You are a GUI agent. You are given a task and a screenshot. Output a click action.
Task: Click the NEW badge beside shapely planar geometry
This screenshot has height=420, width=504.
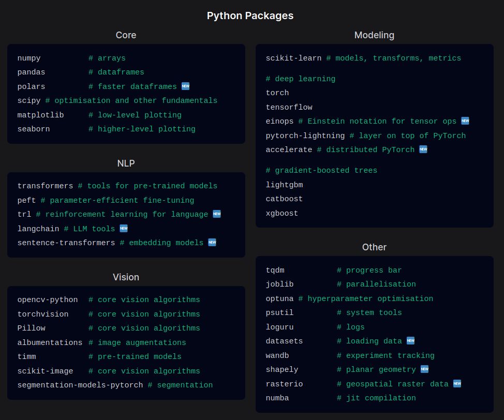click(425, 369)
